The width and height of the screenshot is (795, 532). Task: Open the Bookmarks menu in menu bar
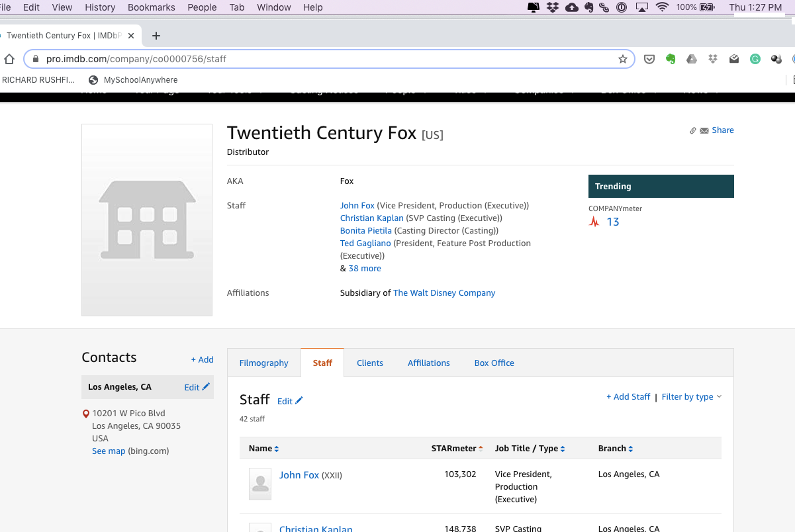point(152,7)
